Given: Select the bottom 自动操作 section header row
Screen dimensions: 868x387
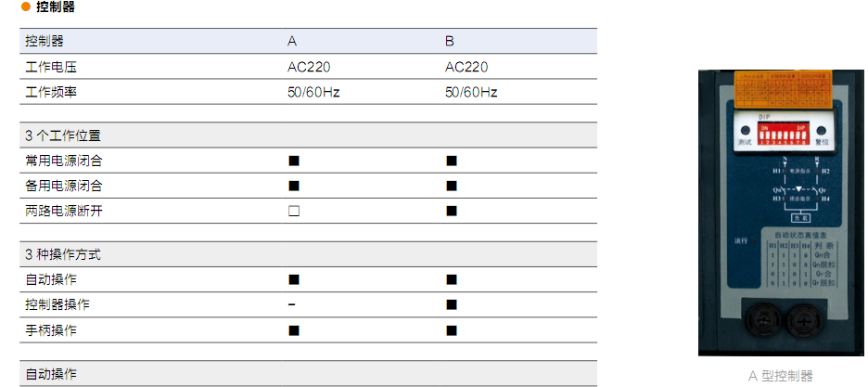Looking at the screenshot, I should coord(308,374).
